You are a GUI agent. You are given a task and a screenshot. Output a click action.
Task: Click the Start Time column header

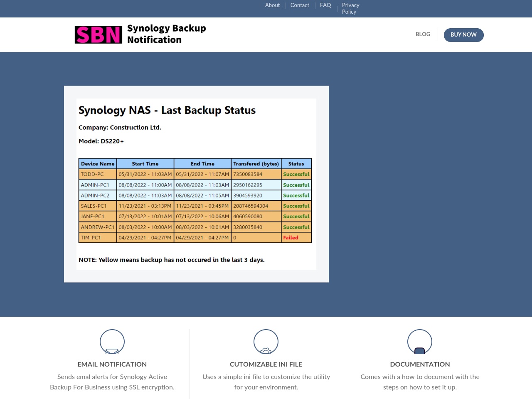tap(145, 164)
